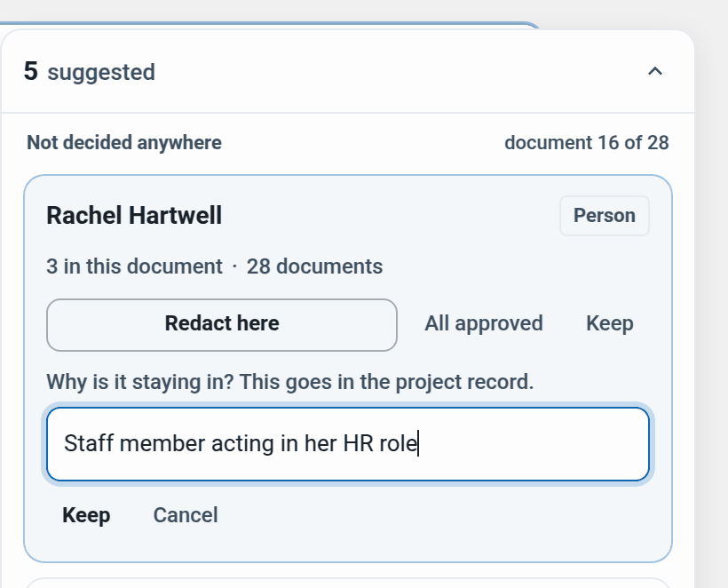Screen dimensions: 728x588
Task: Click the '28 documents' count
Action: [314, 266]
